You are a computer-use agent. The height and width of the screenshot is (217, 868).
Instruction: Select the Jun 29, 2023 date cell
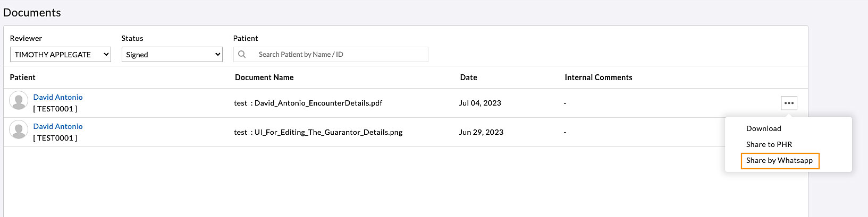[x=481, y=132]
